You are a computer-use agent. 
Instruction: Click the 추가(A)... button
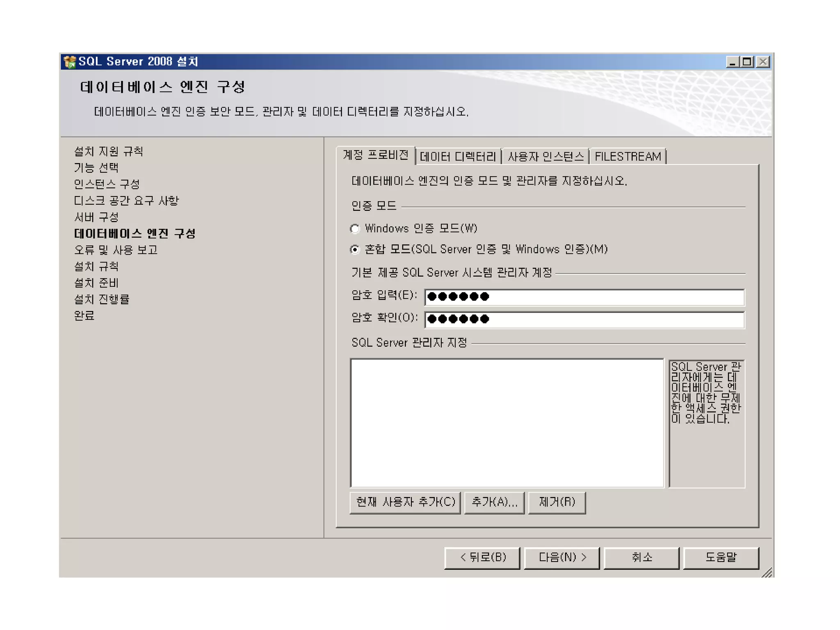click(x=494, y=502)
